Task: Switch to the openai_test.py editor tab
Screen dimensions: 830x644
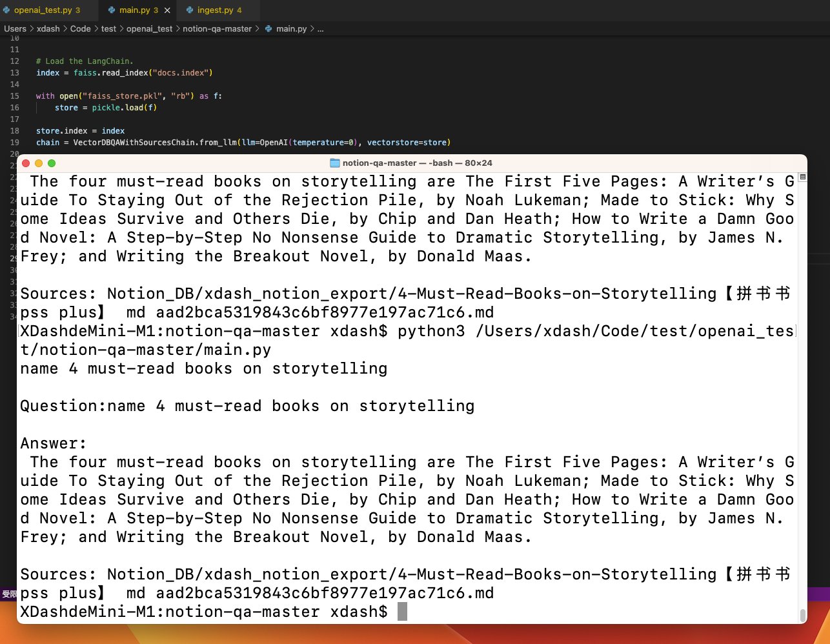Action: click(x=46, y=10)
